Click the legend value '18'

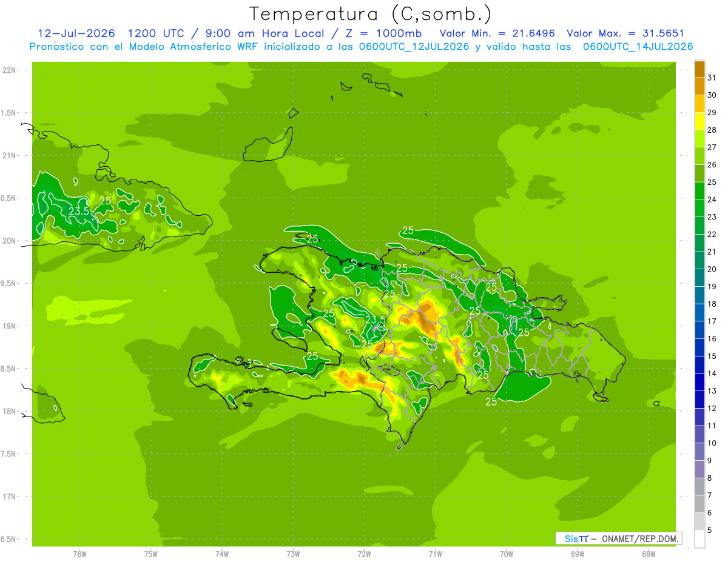click(712, 304)
